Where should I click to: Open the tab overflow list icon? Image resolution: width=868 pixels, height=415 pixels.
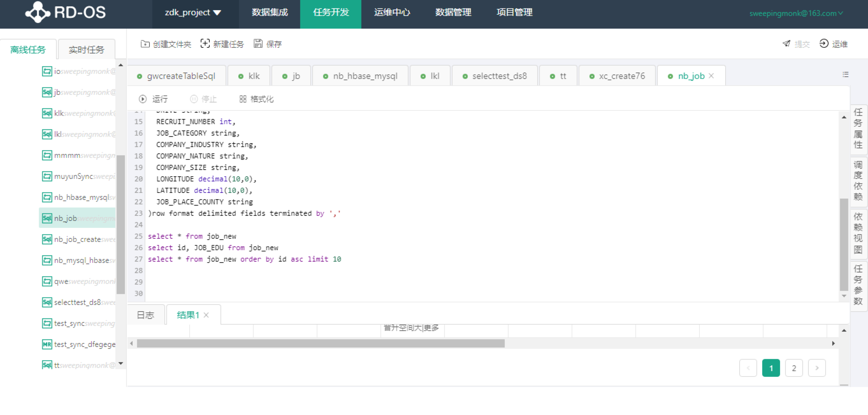tap(846, 75)
